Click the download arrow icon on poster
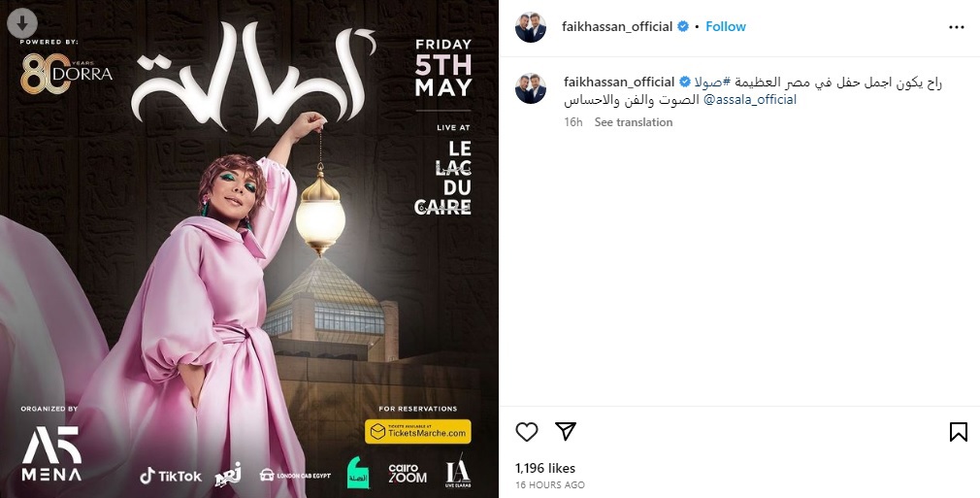The height and width of the screenshot is (498, 980). [22, 23]
